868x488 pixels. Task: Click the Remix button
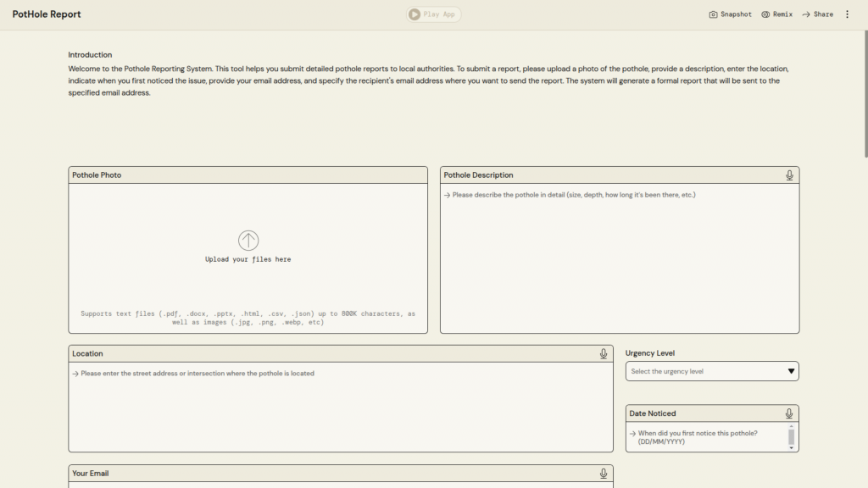click(x=776, y=14)
